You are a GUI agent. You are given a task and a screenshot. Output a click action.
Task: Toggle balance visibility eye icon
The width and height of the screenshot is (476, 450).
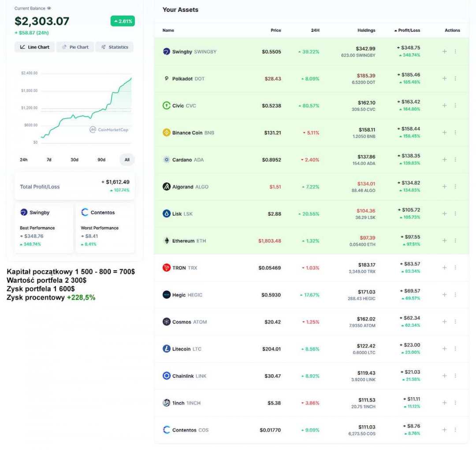(49, 8)
